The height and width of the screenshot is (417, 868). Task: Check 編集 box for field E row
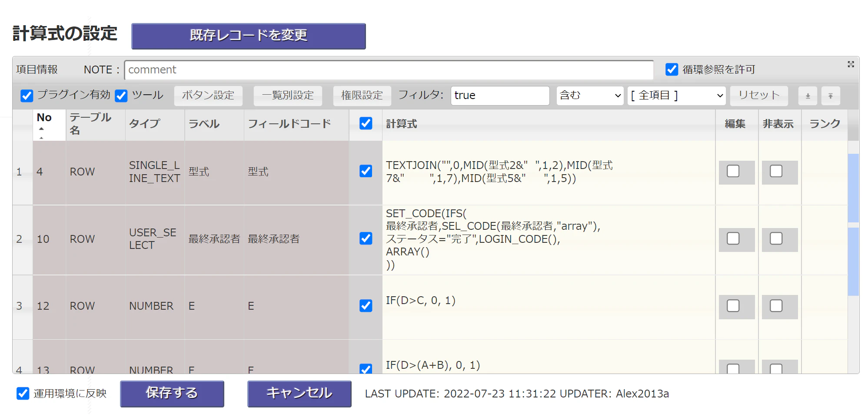click(x=733, y=306)
